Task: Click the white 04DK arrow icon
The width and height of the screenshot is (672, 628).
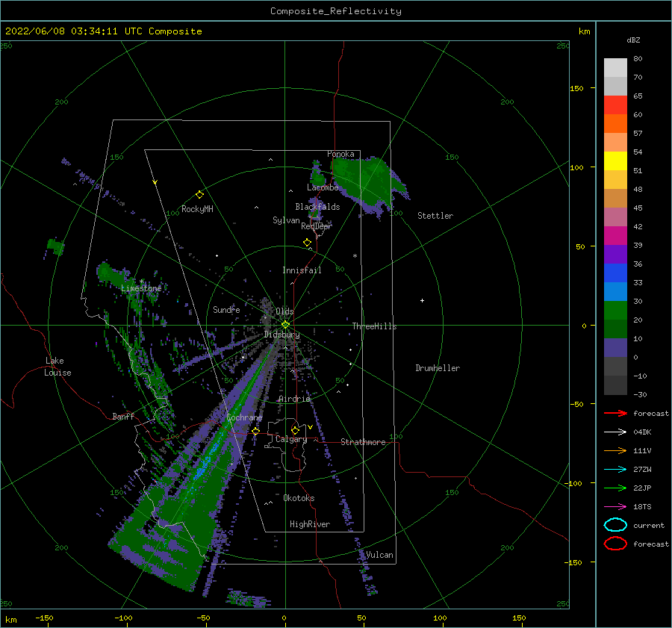Action: [615, 432]
